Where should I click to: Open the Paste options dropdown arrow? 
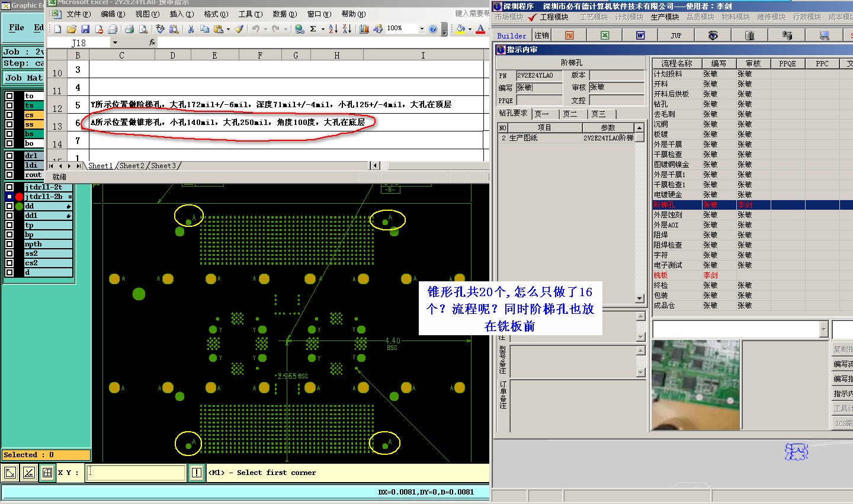(228, 28)
